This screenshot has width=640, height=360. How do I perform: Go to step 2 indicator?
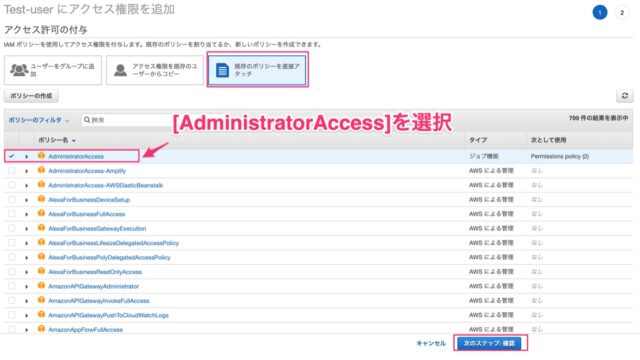click(622, 13)
